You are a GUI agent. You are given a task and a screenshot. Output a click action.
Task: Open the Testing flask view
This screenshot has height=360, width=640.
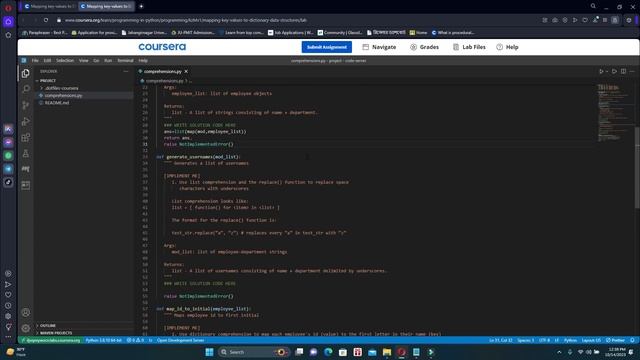click(x=25, y=153)
